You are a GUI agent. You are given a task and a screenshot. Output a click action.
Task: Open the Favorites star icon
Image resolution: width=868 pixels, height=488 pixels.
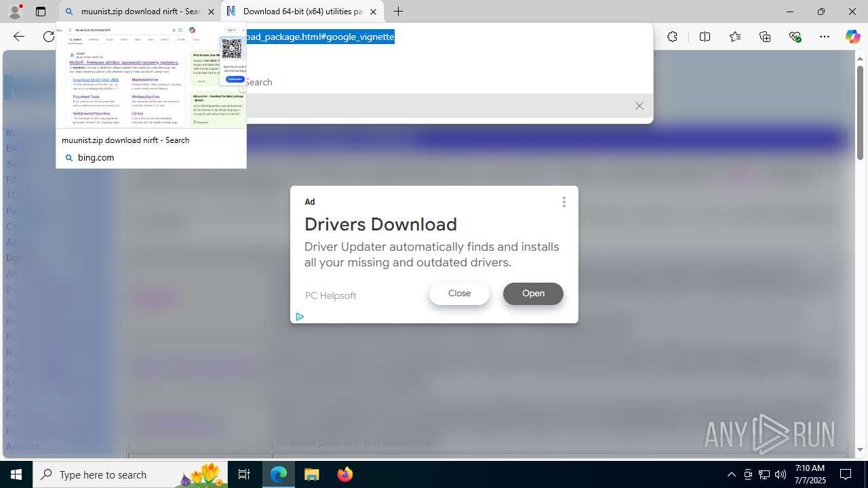735,37
